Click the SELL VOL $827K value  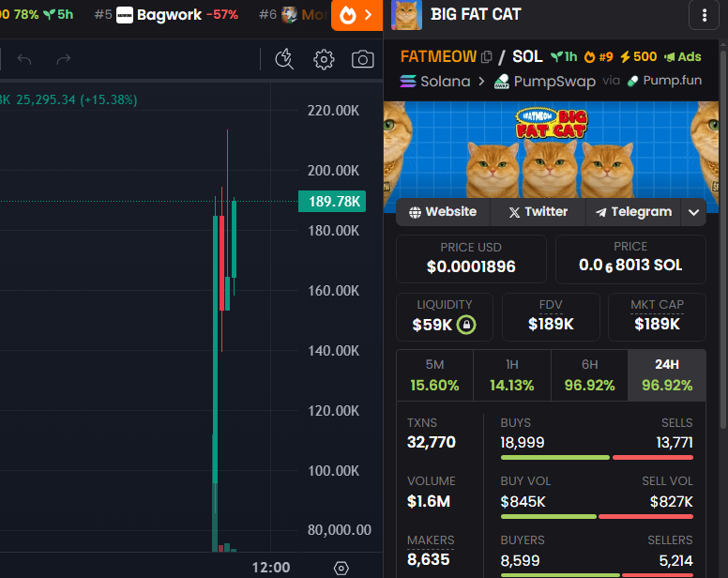[672, 501]
